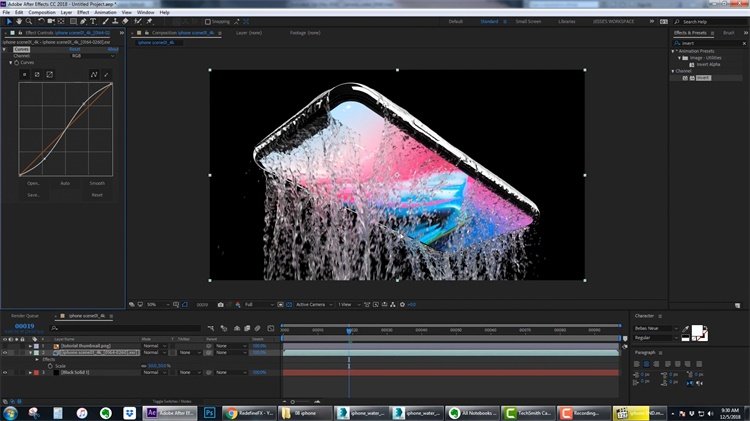
Task: Click the frame blending icon in timeline
Action: (247, 328)
